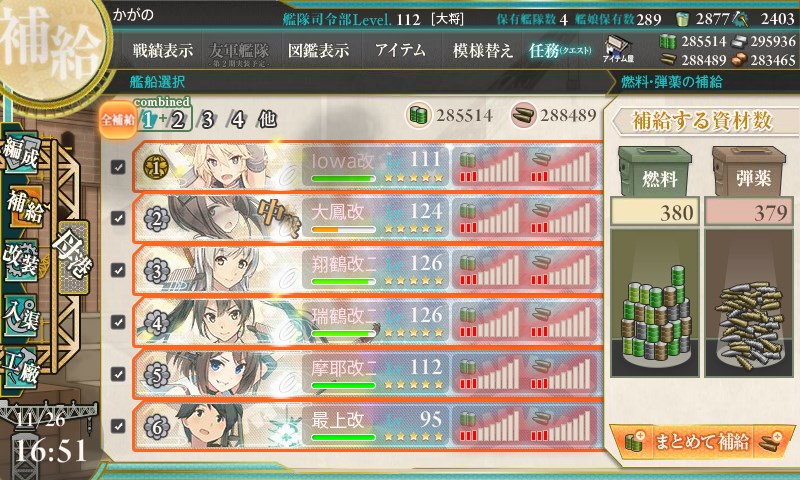Click 翔鶴改二 fuel gauge bar

pyautogui.click(x=490, y=270)
